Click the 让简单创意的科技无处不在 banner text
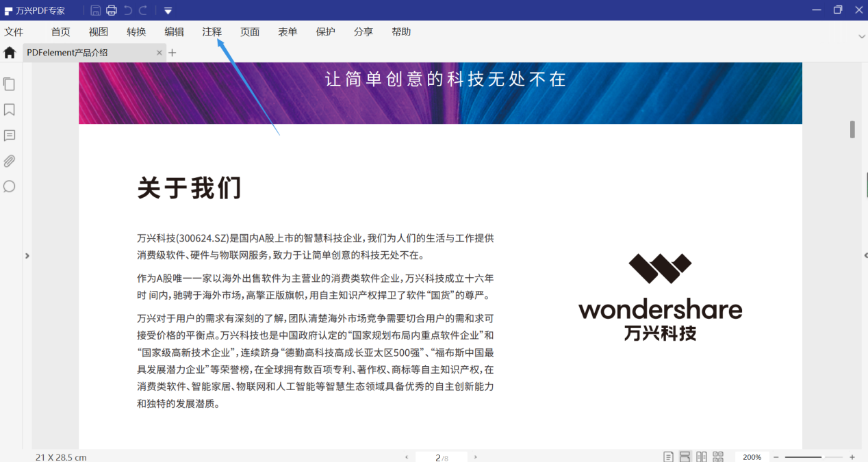The image size is (868, 462). click(x=446, y=79)
